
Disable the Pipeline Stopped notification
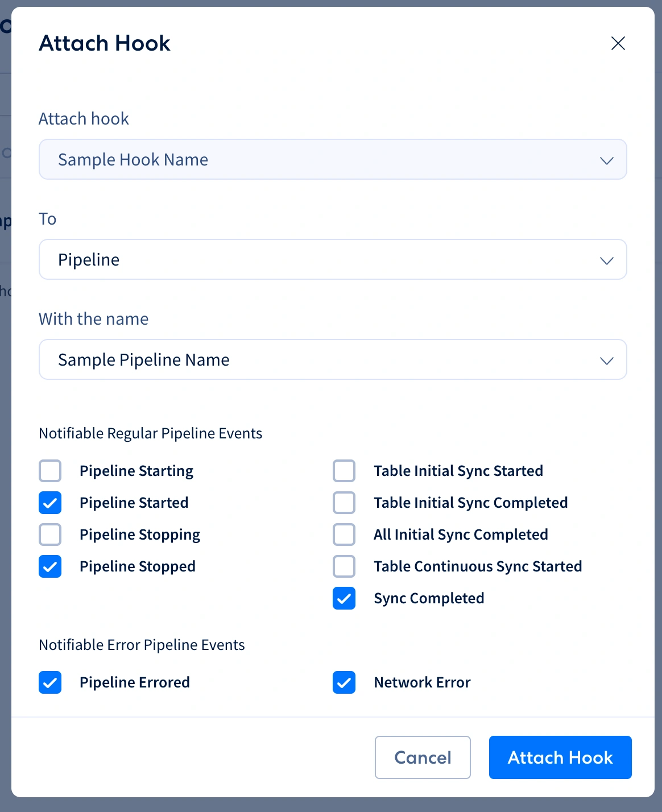50,566
